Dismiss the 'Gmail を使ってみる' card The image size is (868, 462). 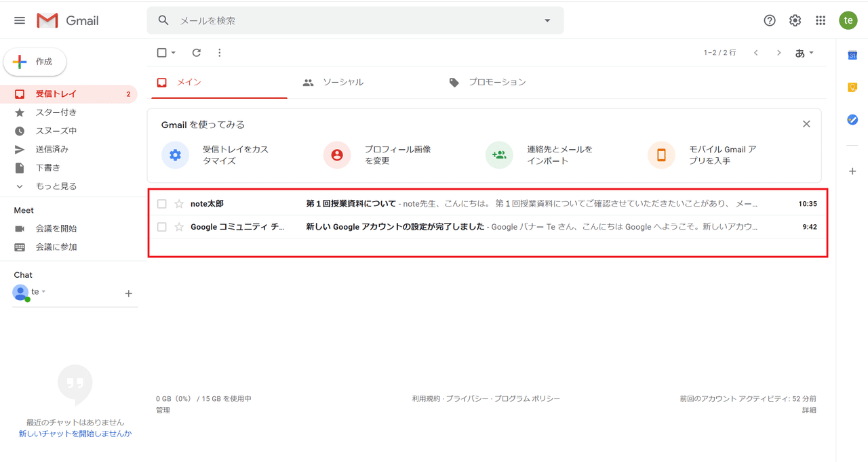pyautogui.click(x=806, y=124)
